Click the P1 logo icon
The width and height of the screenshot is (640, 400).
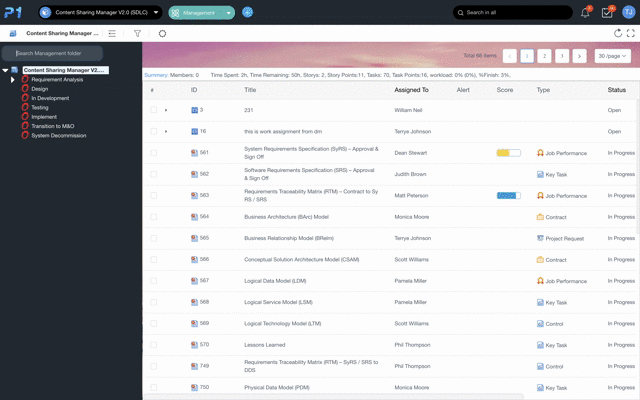[x=13, y=12]
